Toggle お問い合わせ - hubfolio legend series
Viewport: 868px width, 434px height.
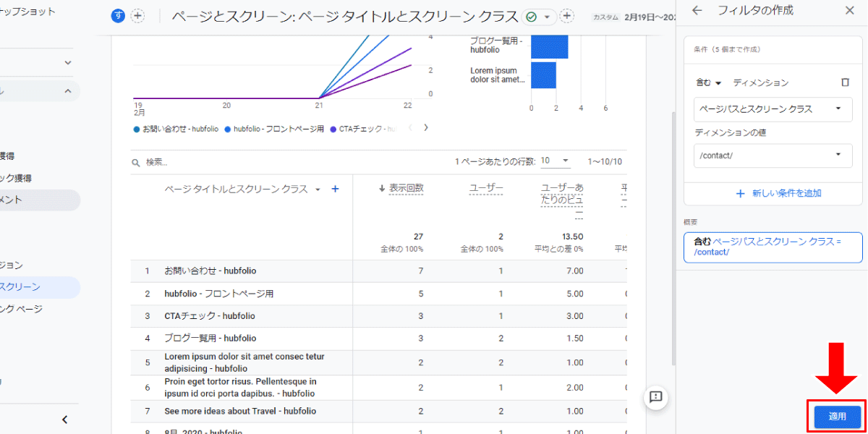[176, 129]
